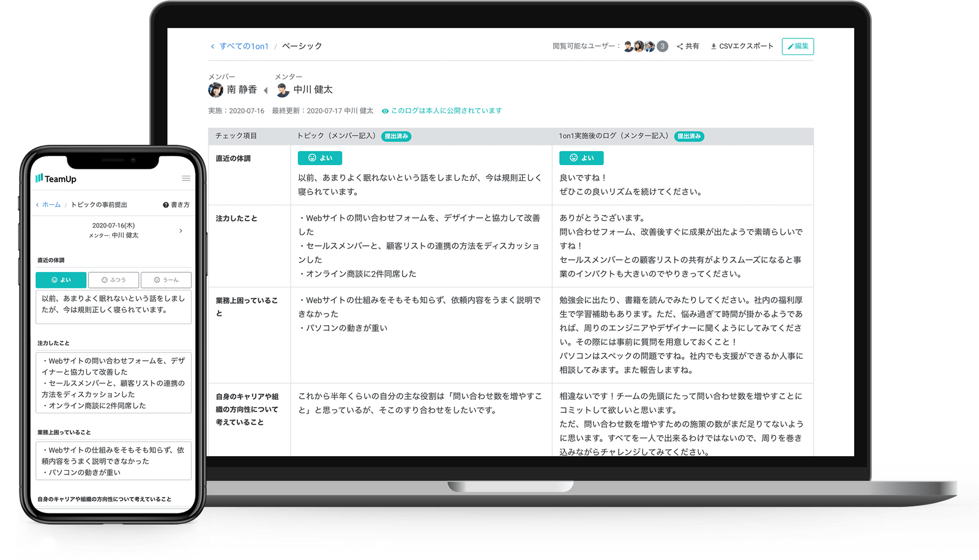979x560 pixels.
Task: Click the viewer count badge showing 3
Action: 662,46
